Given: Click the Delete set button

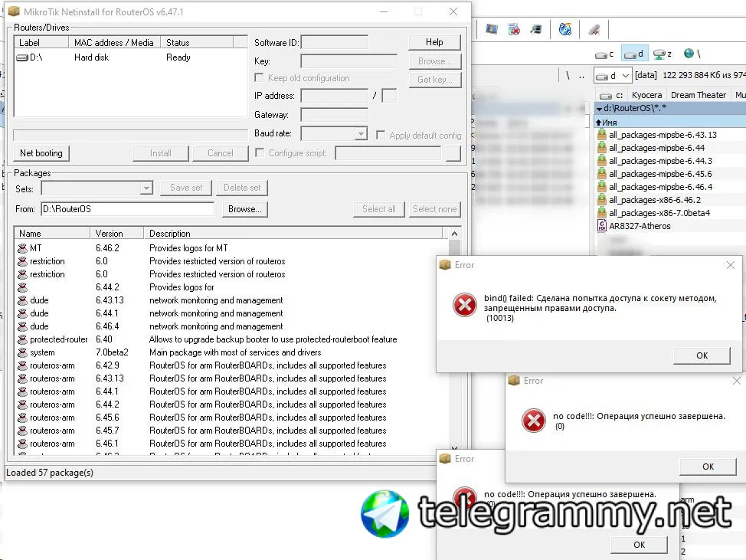Looking at the screenshot, I should [242, 188].
